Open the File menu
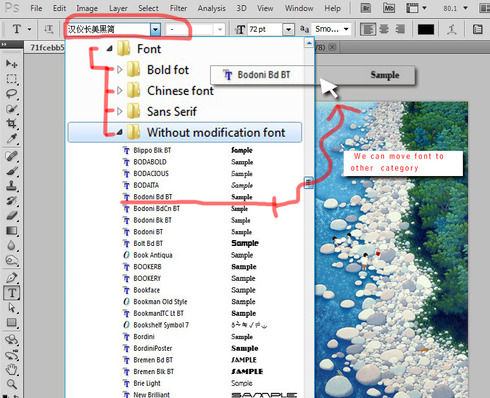The width and height of the screenshot is (490, 398). (36, 8)
